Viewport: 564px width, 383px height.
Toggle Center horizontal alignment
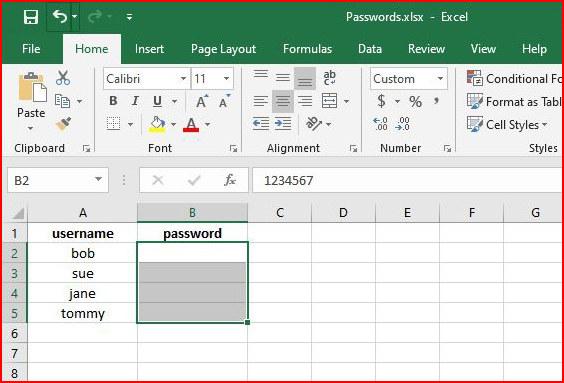[x=283, y=101]
